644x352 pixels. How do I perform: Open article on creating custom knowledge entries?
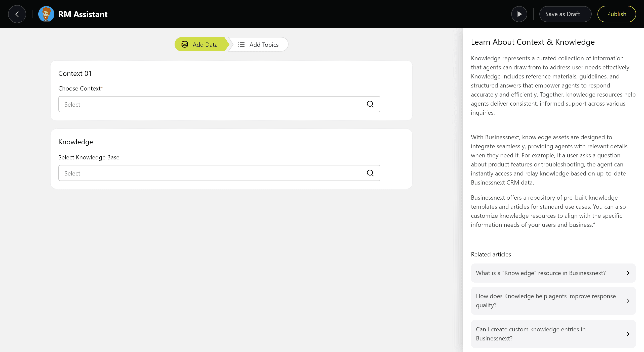(531, 334)
